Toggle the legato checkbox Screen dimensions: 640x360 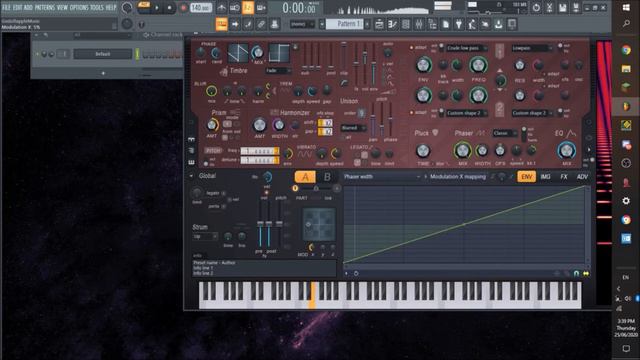pyautogui.click(x=224, y=193)
